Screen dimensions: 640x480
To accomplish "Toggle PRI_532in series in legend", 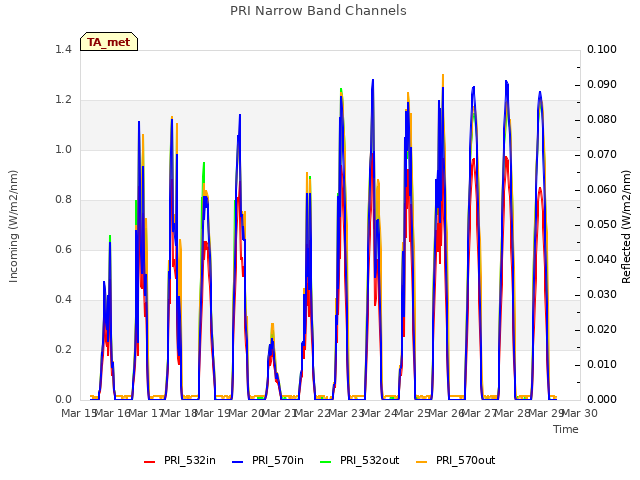I will click(180, 460).
